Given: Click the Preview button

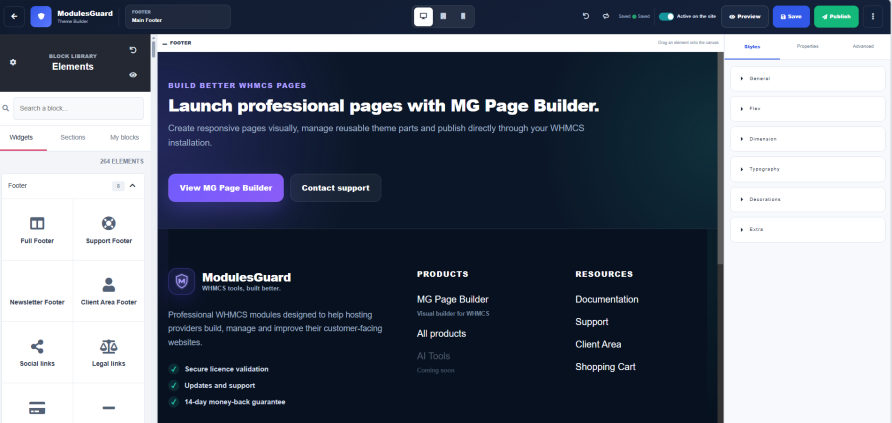Looking at the screenshot, I should pyautogui.click(x=745, y=16).
